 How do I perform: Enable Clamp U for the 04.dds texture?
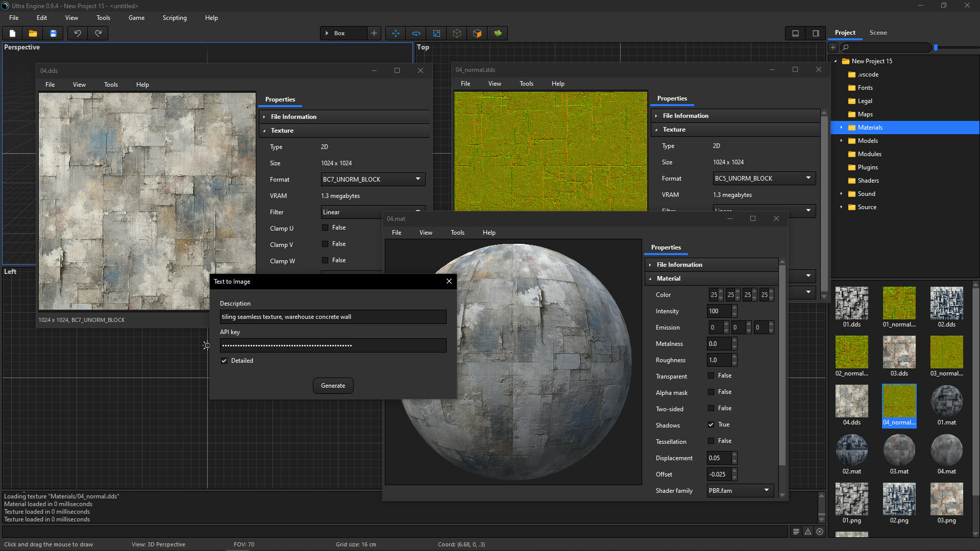coord(325,228)
